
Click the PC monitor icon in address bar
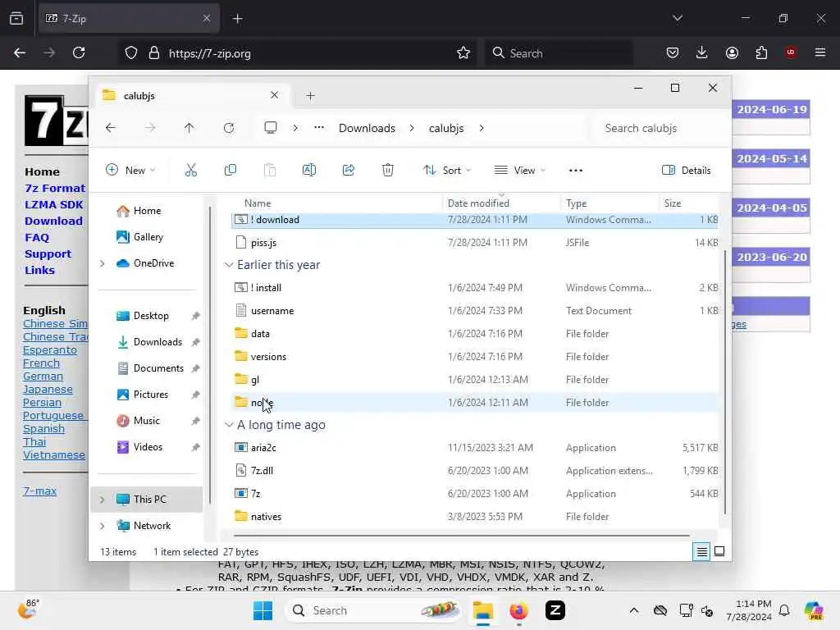271,127
